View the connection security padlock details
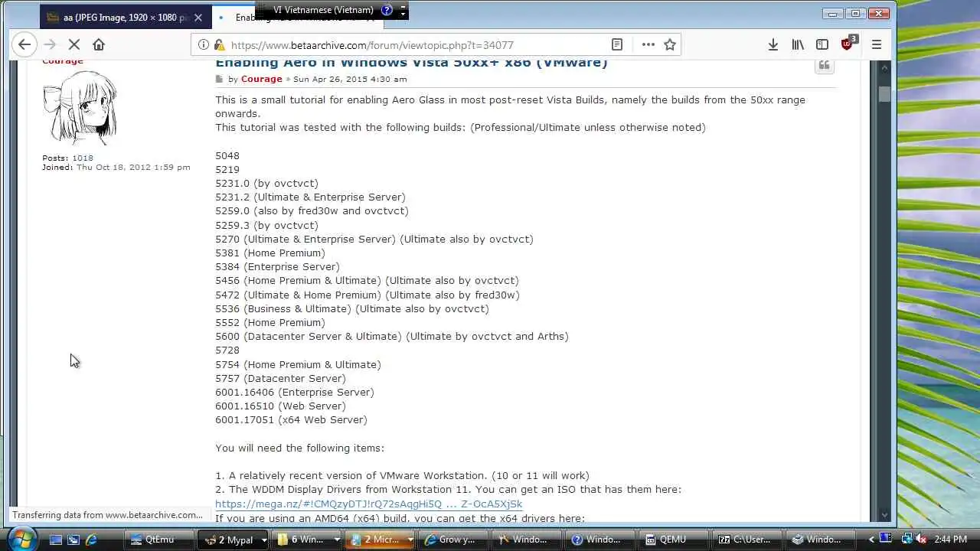 [219, 45]
